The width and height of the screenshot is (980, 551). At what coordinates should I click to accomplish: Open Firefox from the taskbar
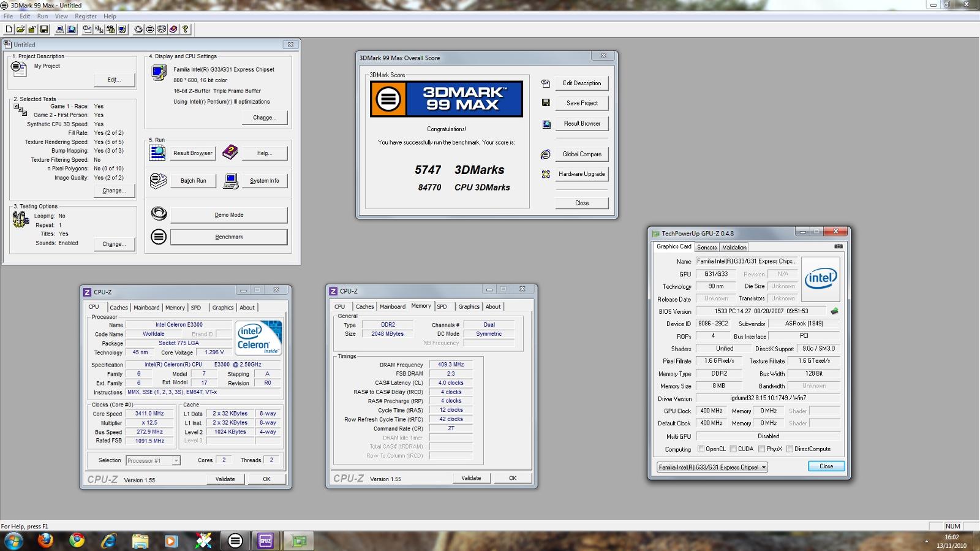(45, 541)
